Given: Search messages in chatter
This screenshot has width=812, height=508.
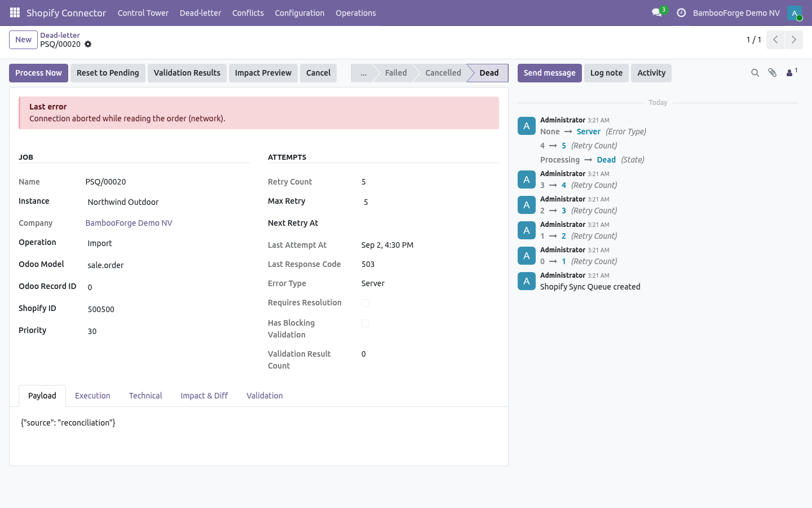Looking at the screenshot, I should tap(755, 73).
